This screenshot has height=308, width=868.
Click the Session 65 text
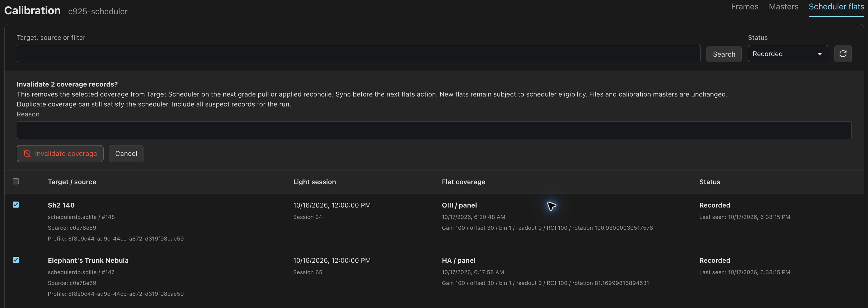tap(308, 272)
